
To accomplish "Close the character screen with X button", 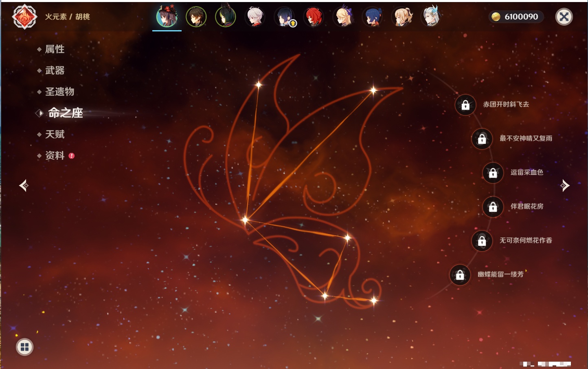I will 564,17.
